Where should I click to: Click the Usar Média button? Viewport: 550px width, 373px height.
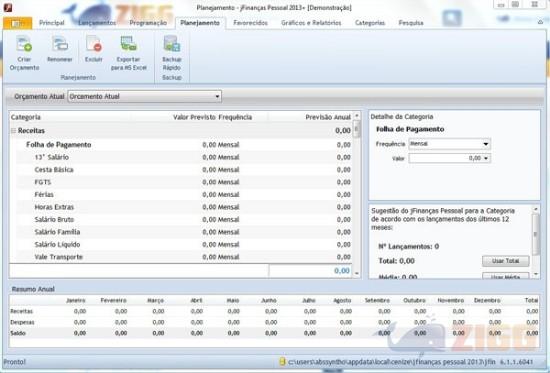[x=505, y=276]
